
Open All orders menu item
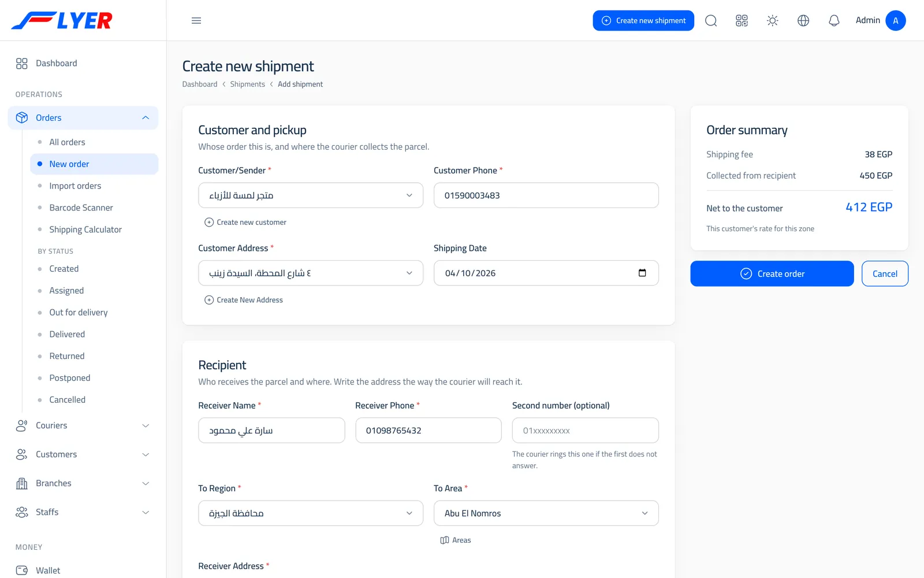(x=94, y=142)
